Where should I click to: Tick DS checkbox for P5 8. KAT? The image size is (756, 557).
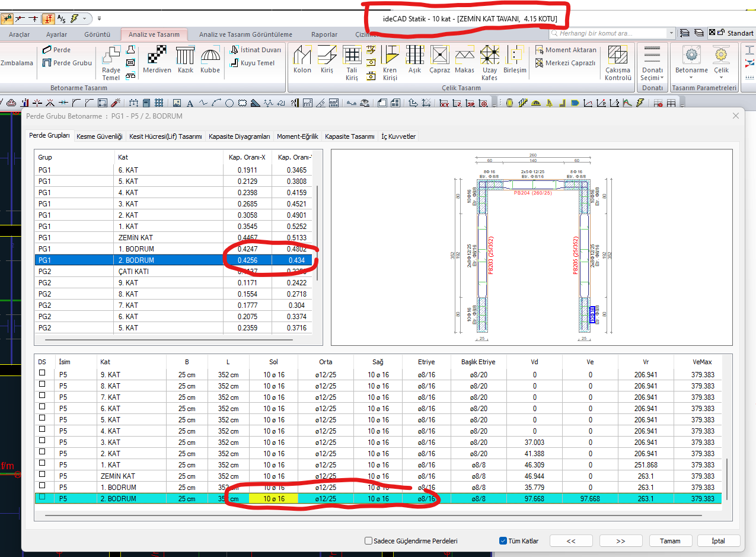click(42, 384)
